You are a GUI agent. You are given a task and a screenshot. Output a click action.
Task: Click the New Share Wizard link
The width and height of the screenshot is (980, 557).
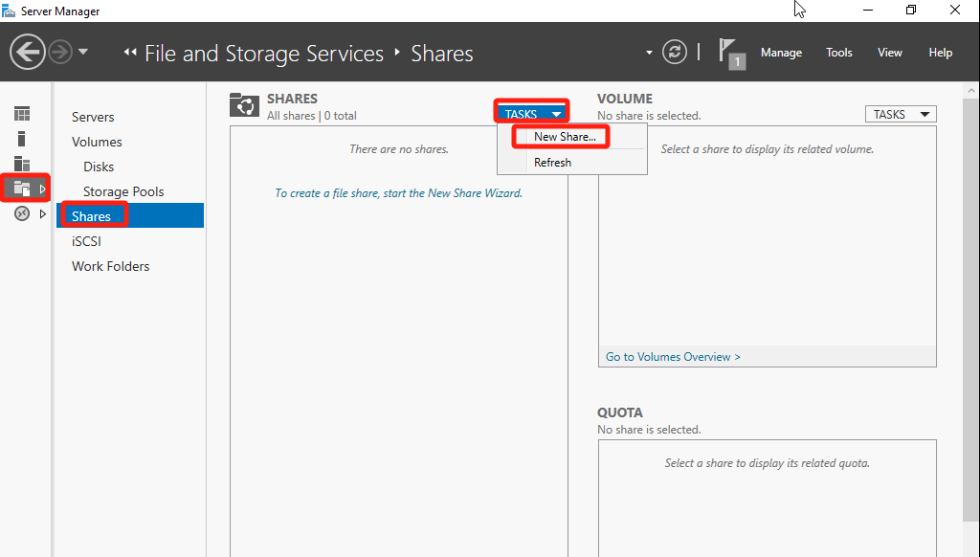(x=398, y=193)
